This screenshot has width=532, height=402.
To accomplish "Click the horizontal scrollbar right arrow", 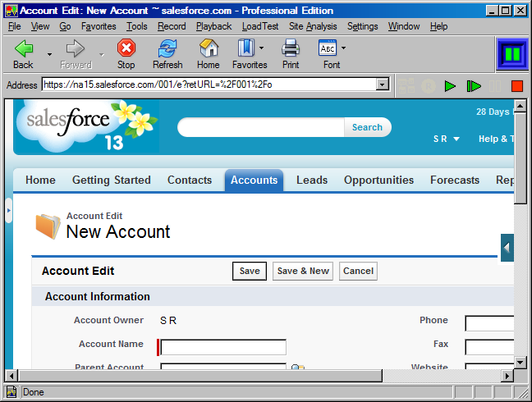I will tap(507, 376).
